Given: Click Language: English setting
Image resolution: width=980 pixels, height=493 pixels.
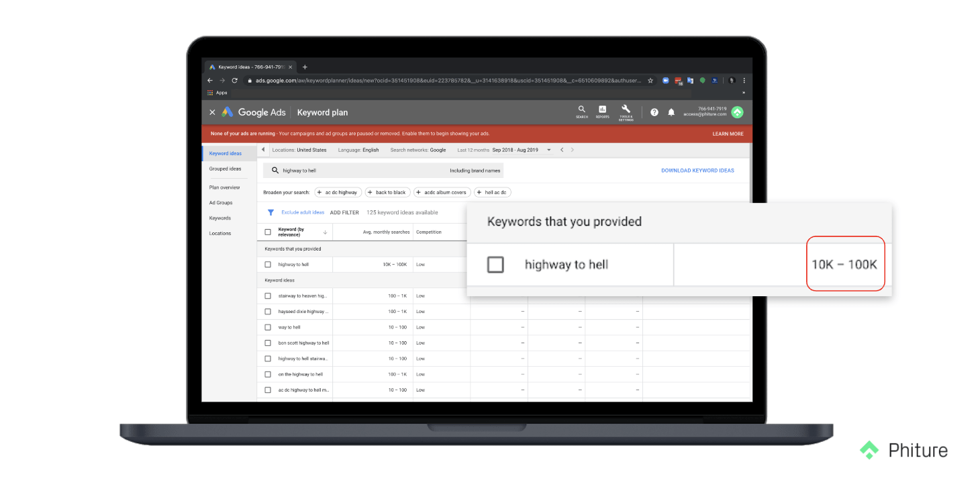Looking at the screenshot, I should [358, 150].
